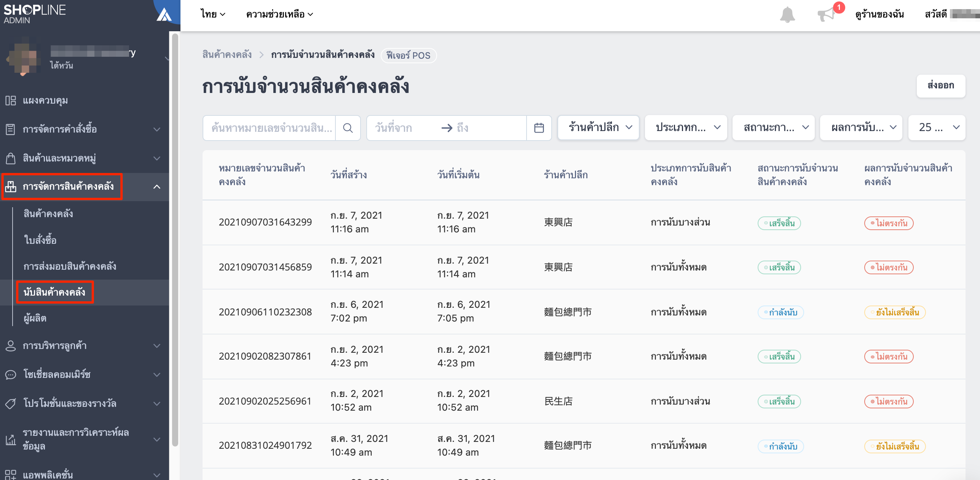Open the 25 per page dropdown

click(x=937, y=128)
